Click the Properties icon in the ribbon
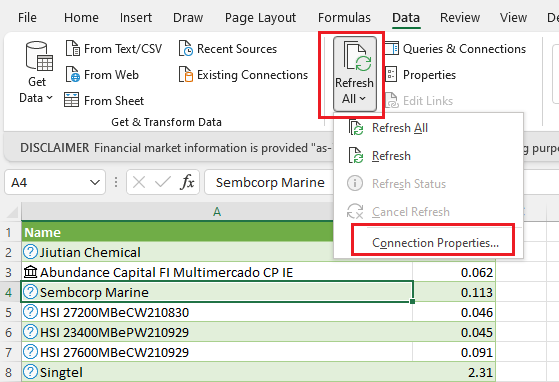 [x=391, y=74]
